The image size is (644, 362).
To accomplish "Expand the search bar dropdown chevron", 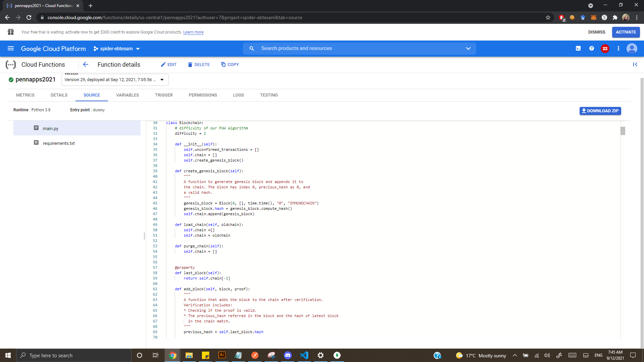I will tap(468, 49).
